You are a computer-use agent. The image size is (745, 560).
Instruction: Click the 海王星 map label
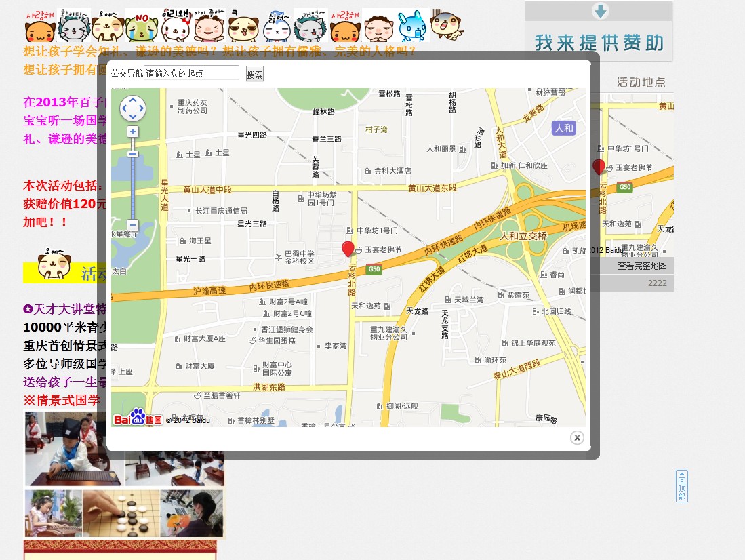(200, 241)
